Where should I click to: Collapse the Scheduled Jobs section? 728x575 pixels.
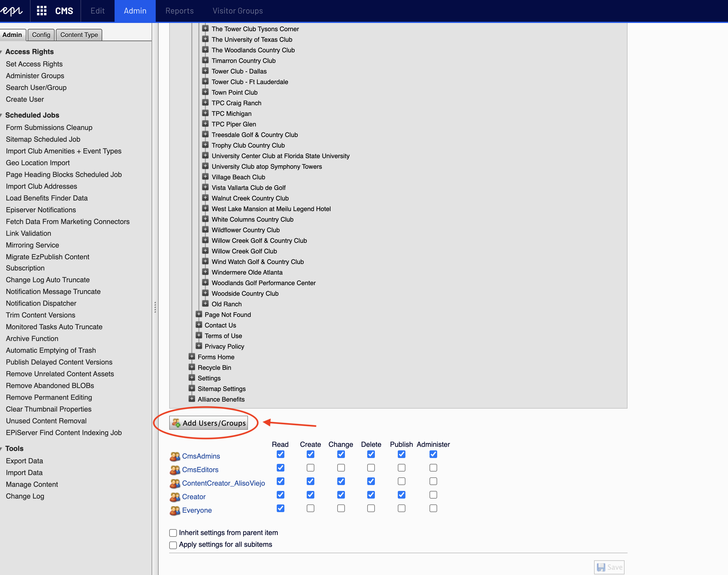point(1,116)
